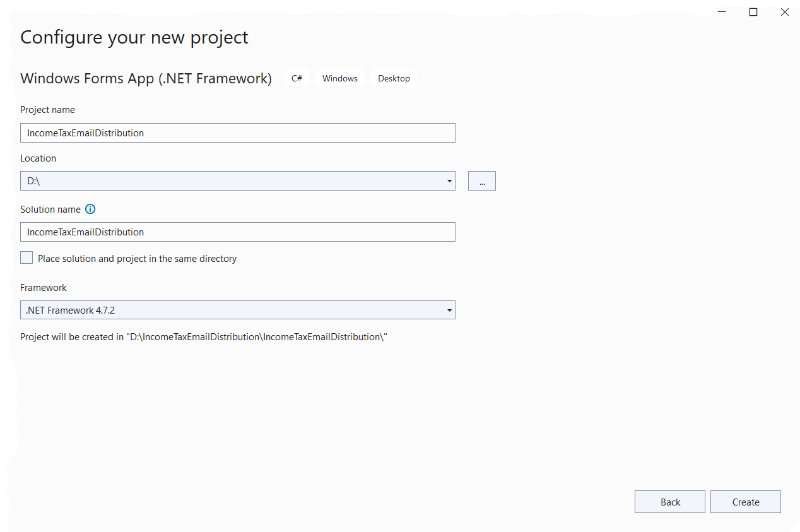Image resolution: width=800 pixels, height=532 pixels.
Task: Click the "Project name" field label
Action: click(x=47, y=110)
